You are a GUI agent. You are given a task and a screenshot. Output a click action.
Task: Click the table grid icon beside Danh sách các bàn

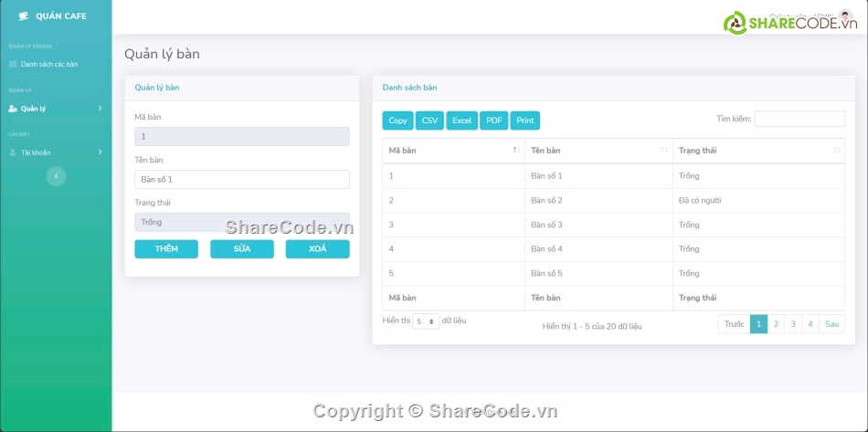[13, 64]
